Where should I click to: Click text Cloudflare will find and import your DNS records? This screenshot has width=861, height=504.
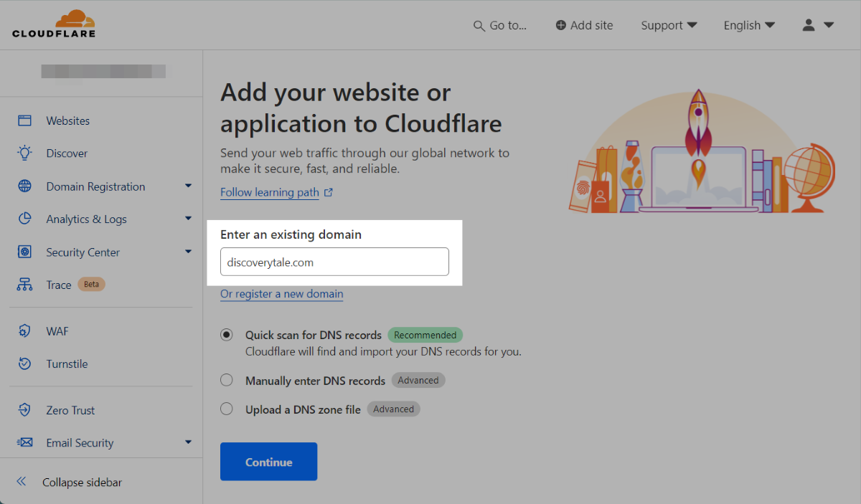(x=383, y=352)
